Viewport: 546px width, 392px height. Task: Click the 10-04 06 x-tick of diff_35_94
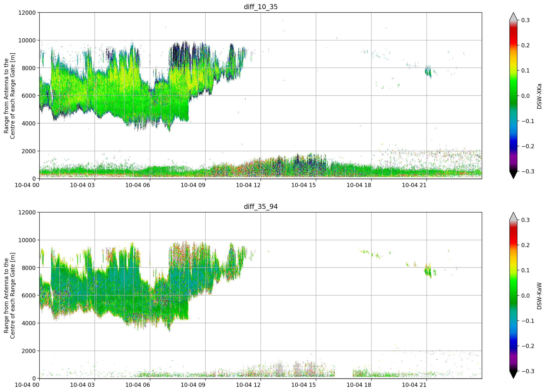coord(138,385)
